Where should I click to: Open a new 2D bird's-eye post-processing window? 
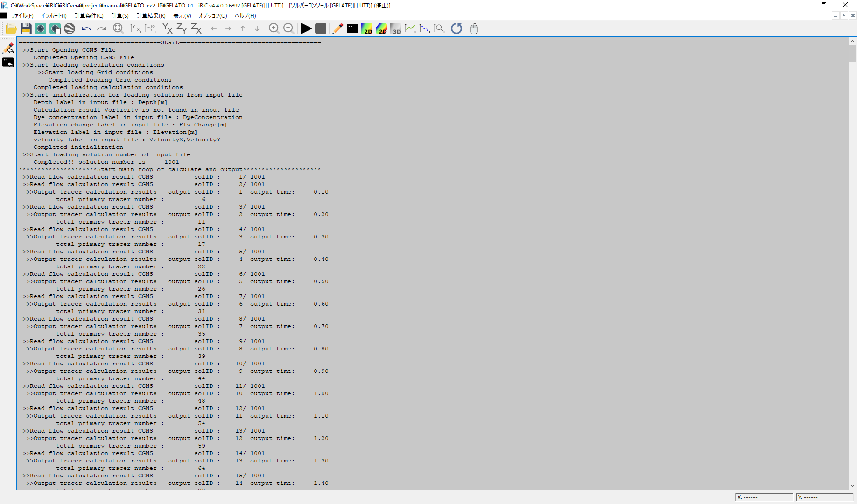tap(381, 29)
